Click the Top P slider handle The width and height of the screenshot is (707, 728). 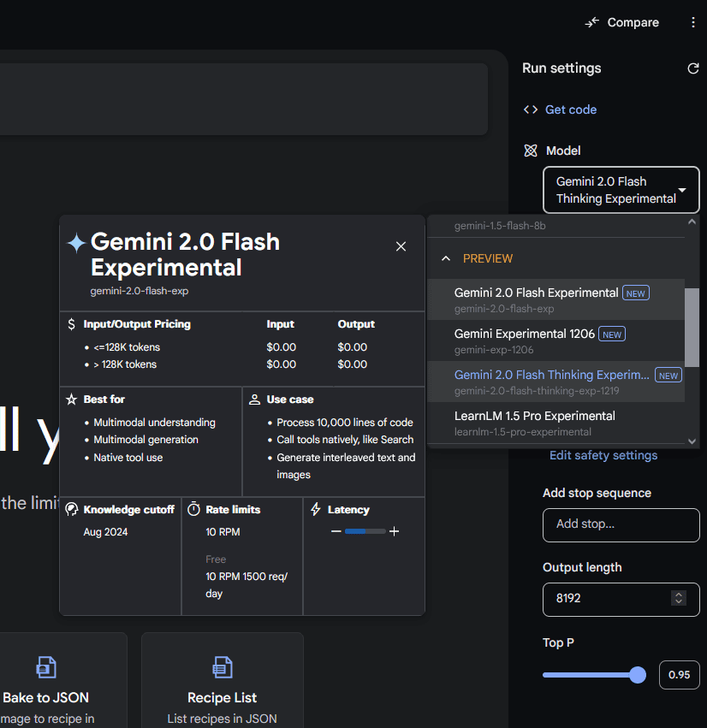tap(638, 675)
